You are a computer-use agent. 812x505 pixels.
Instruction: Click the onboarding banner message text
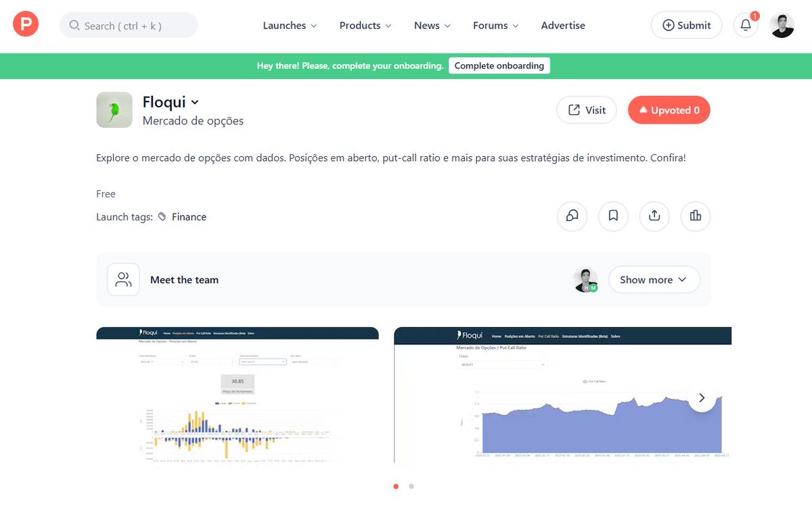click(350, 66)
